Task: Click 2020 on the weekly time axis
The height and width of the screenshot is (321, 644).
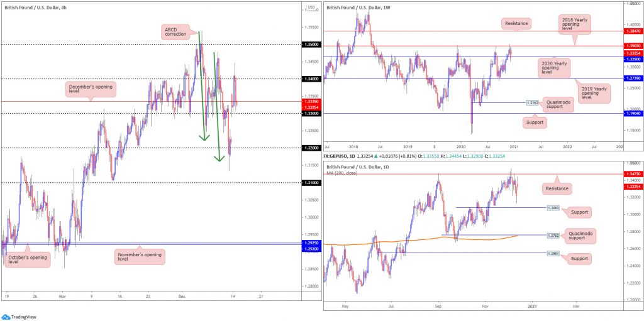Action: 461,146
